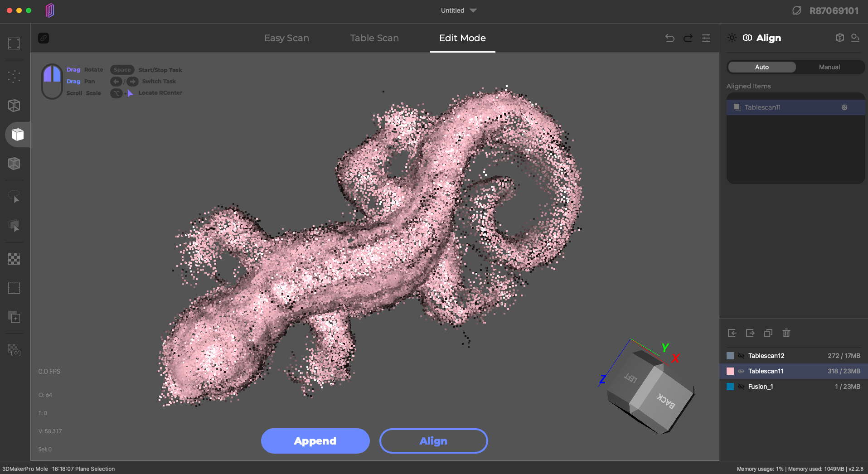Viewport: 868px width, 474px height.
Task: Click the Fusion_1 blue color swatch
Action: click(x=730, y=387)
